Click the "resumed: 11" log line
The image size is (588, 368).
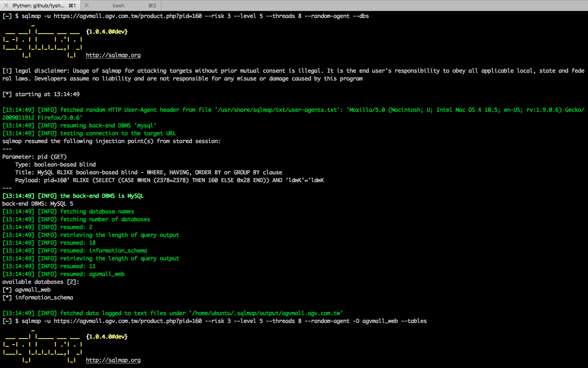point(49,266)
